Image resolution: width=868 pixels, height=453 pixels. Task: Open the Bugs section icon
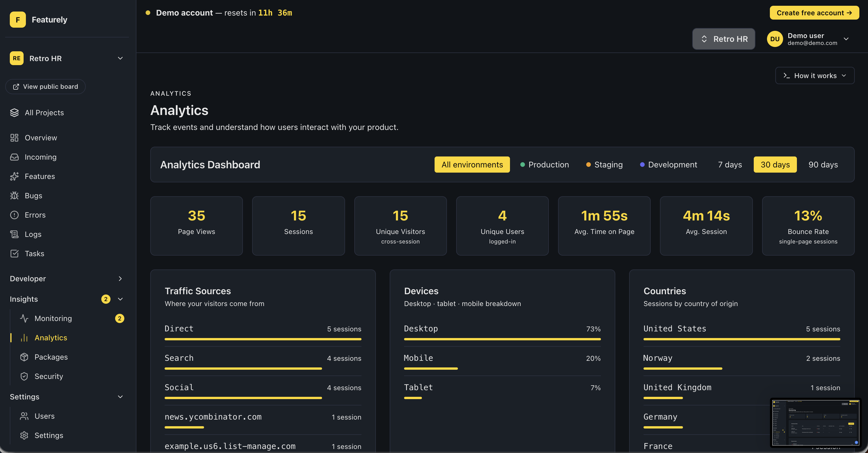(14, 196)
